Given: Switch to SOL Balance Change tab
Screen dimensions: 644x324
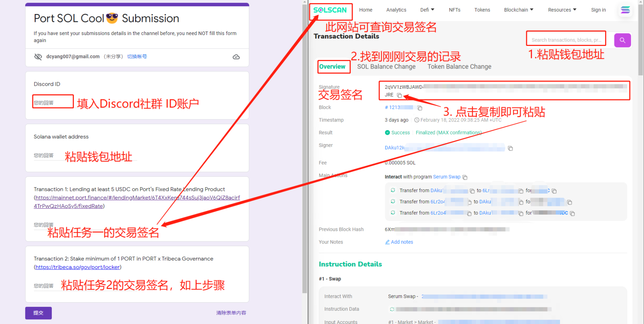Looking at the screenshot, I should click(x=386, y=67).
